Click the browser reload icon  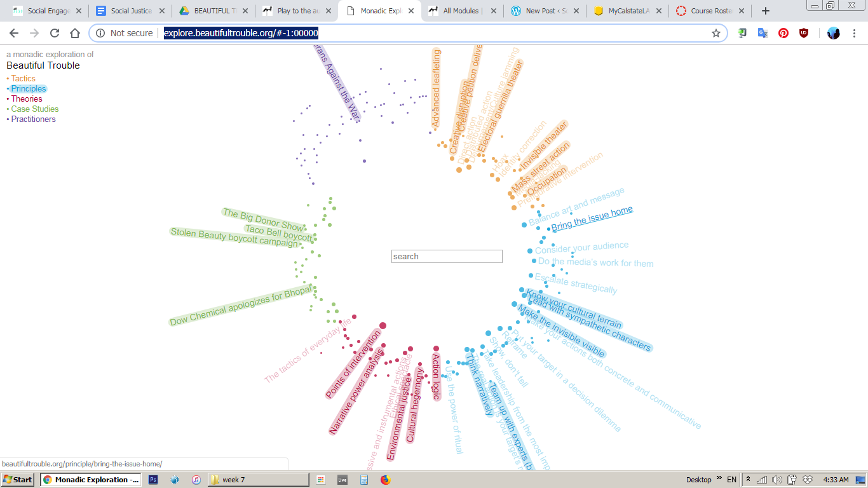coord(55,33)
